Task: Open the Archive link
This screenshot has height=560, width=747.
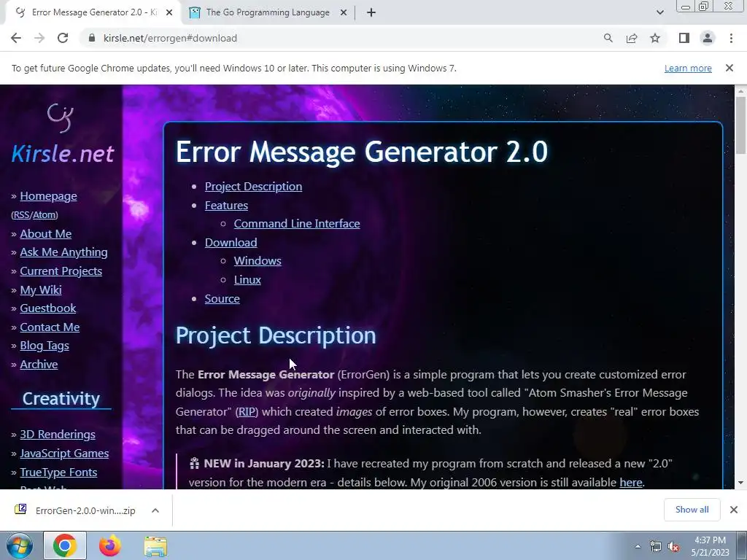Action: pos(39,365)
